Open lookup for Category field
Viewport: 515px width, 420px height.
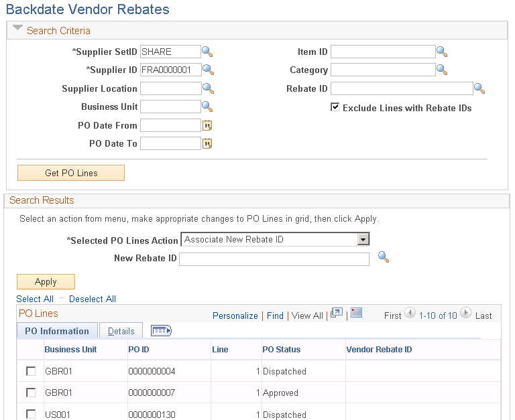(x=442, y=70)
